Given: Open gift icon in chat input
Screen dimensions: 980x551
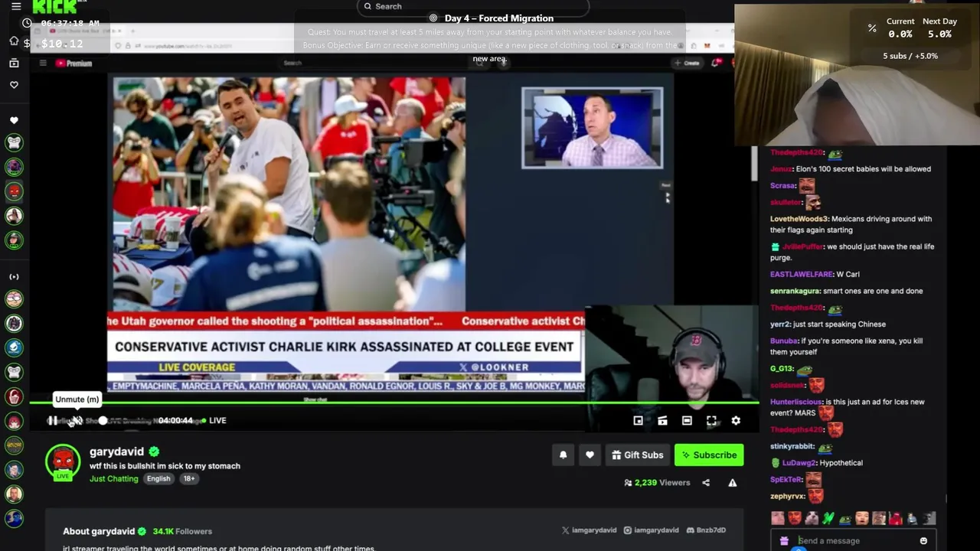Looking at the screenshot, I should pos(784,540).
